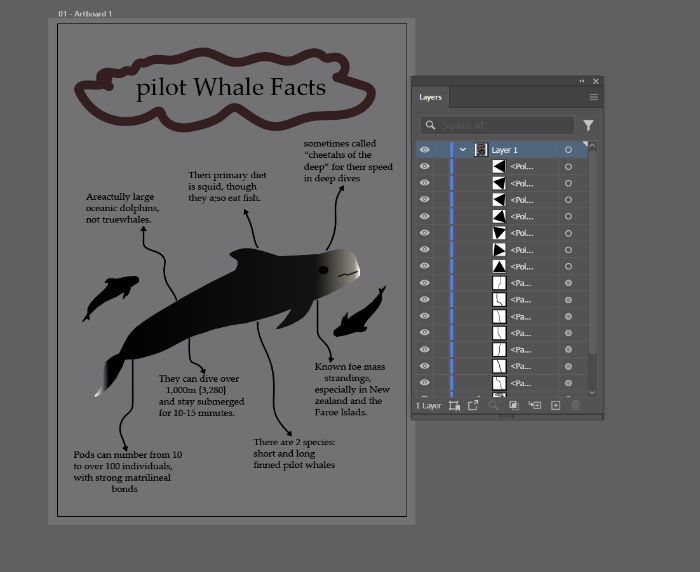This screenshot has width=700, height=572.
Task: Select the "Known foe mass strandings" text block
Action: pos(352,389)
